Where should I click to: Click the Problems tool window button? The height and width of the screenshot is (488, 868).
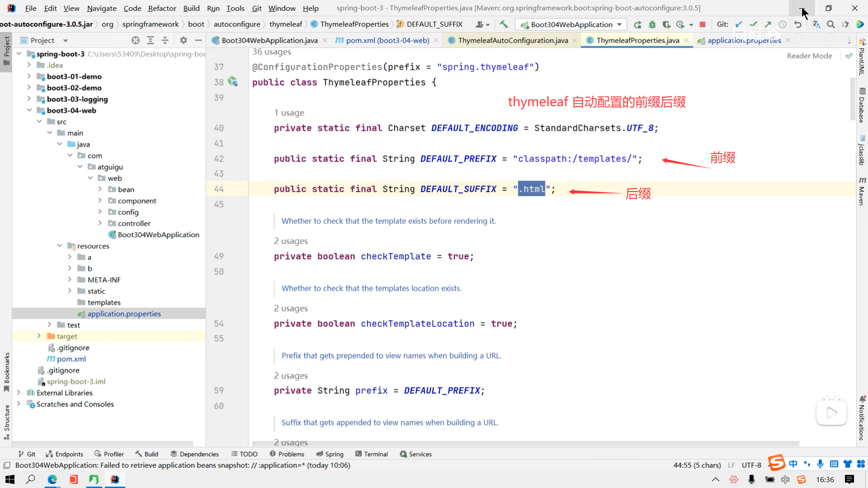tap(287, 454)
